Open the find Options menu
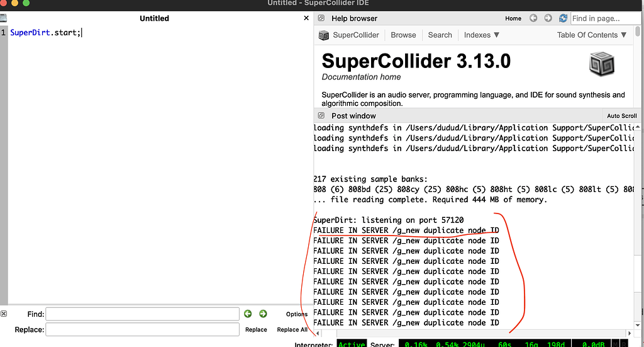644x347 pixels. coord(297,314)
